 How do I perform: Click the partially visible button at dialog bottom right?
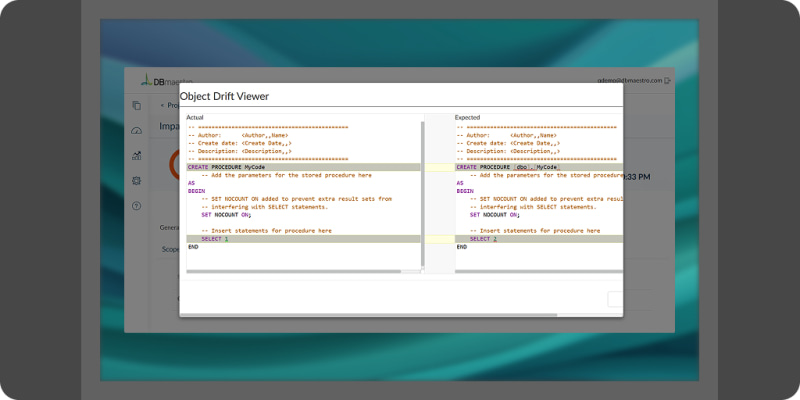615,299
